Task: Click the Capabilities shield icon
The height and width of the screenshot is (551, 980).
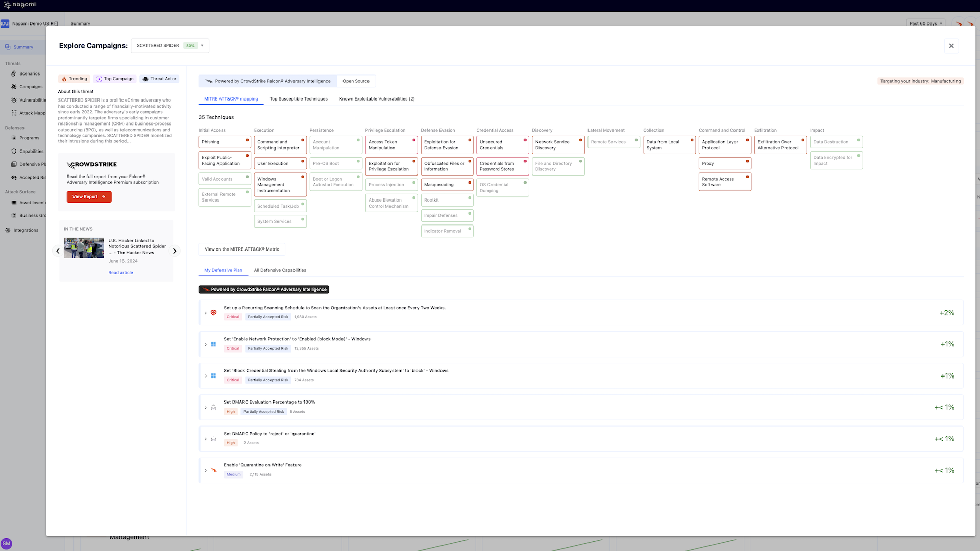Action: point(14,151)
